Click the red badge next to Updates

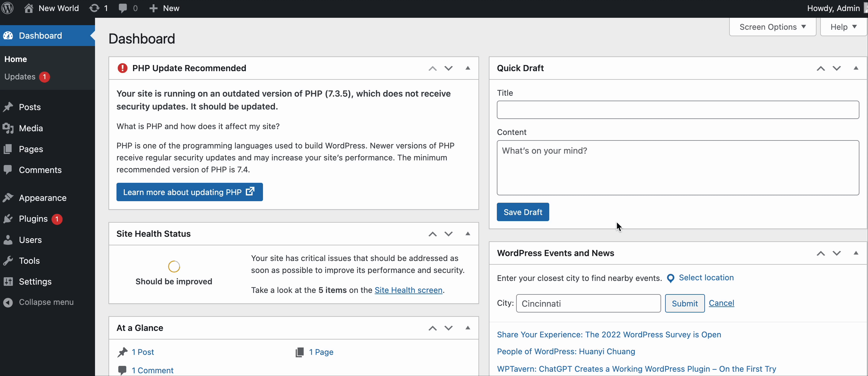click(44, 77)
